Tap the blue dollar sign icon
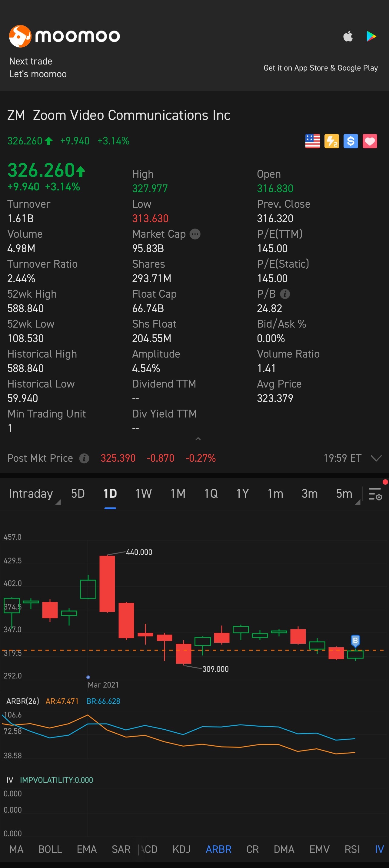The image size is (389, 868). click(x=351, y=141)
